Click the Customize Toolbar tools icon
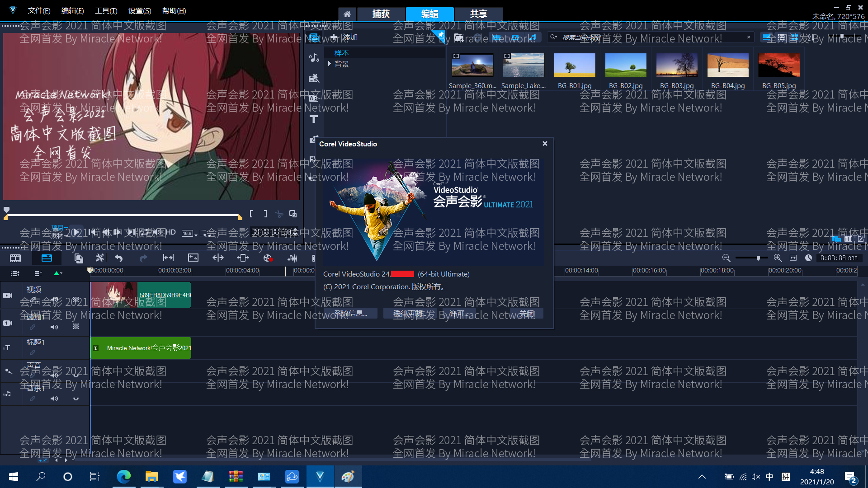Viewport: 868px width, 488px height. click(100, 258)
